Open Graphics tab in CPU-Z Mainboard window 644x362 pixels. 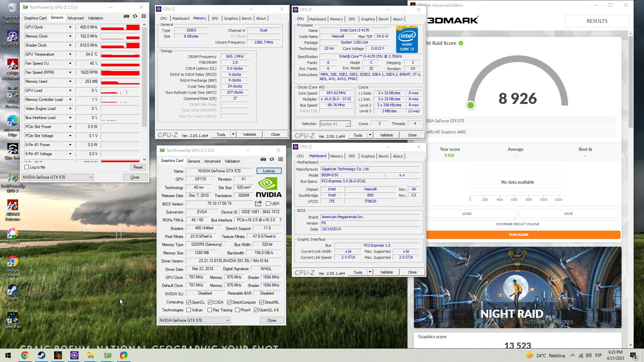click(368, 156)
